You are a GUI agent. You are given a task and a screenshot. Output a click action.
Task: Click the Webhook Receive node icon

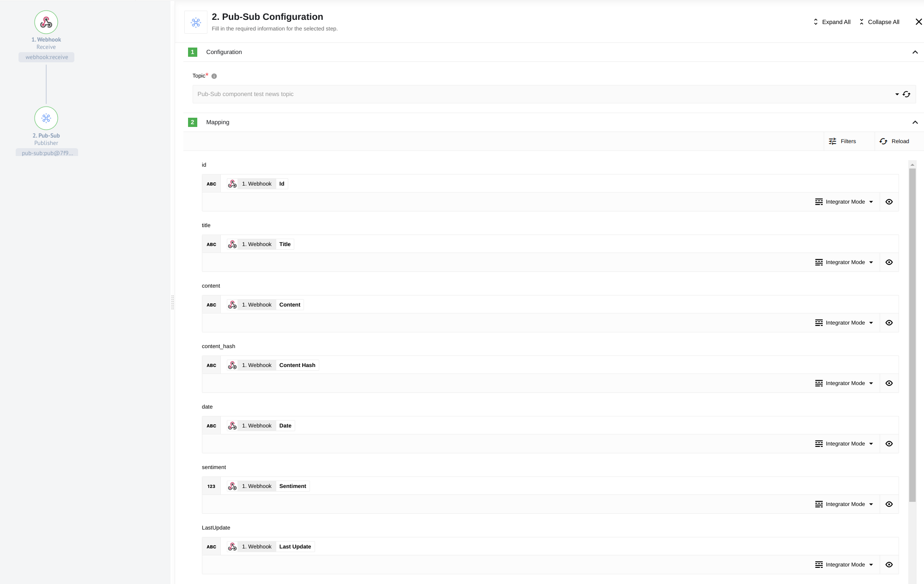46,22
